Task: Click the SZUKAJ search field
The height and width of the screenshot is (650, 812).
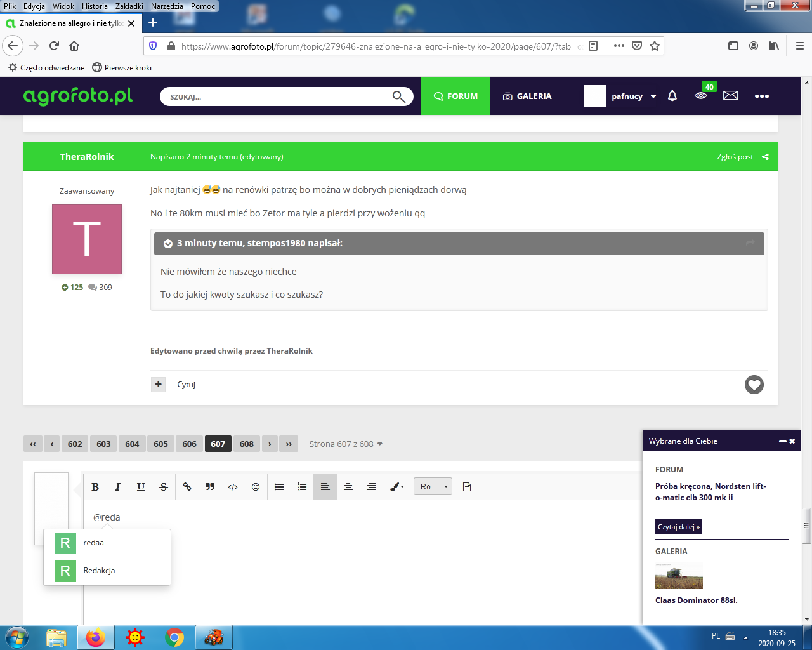Action: (279, 96)
